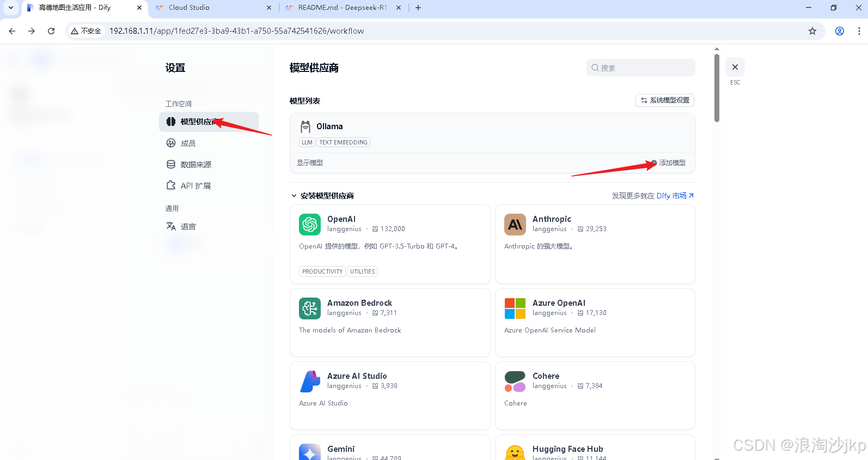Open a new browser tab
This screenshot has width=868, height=460.
click(418, 8)
